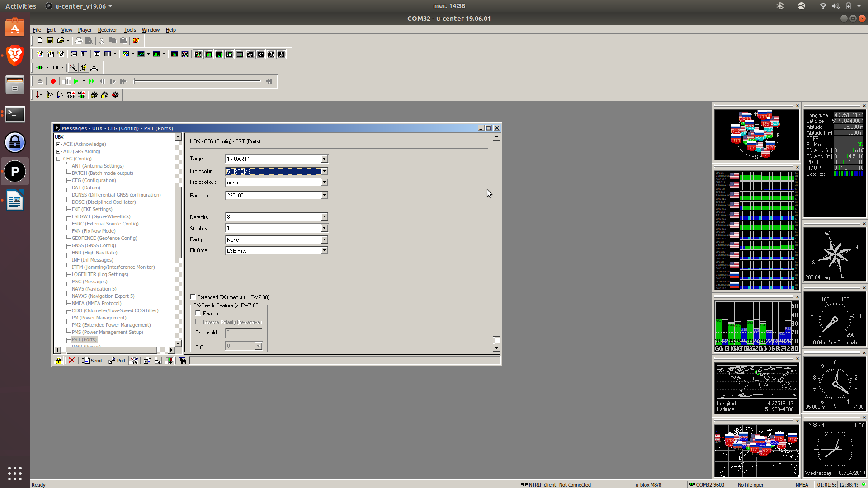Show applications grid in dock
The height and width of the screenshot is (488, 868).
click(15, 473)
